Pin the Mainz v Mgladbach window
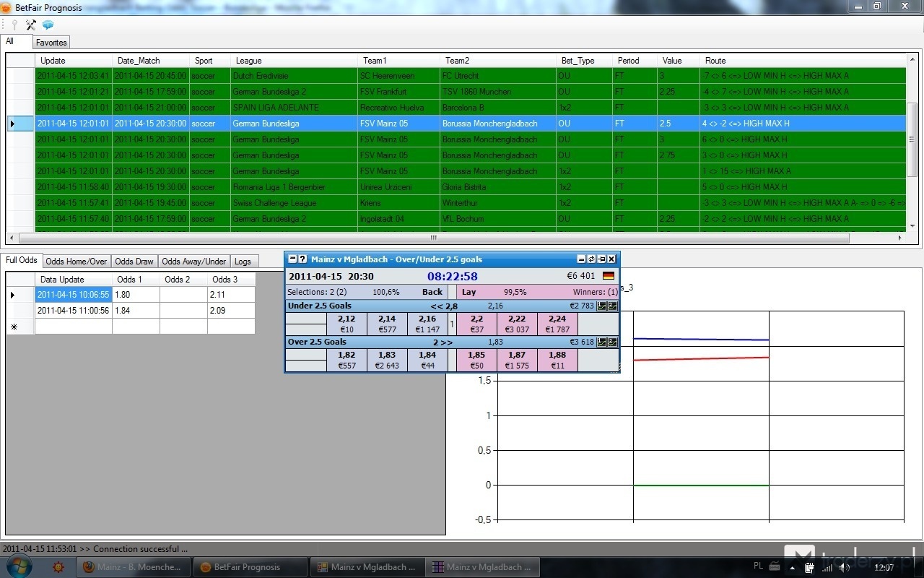This screenshot has width=924, height=578. 601,259
